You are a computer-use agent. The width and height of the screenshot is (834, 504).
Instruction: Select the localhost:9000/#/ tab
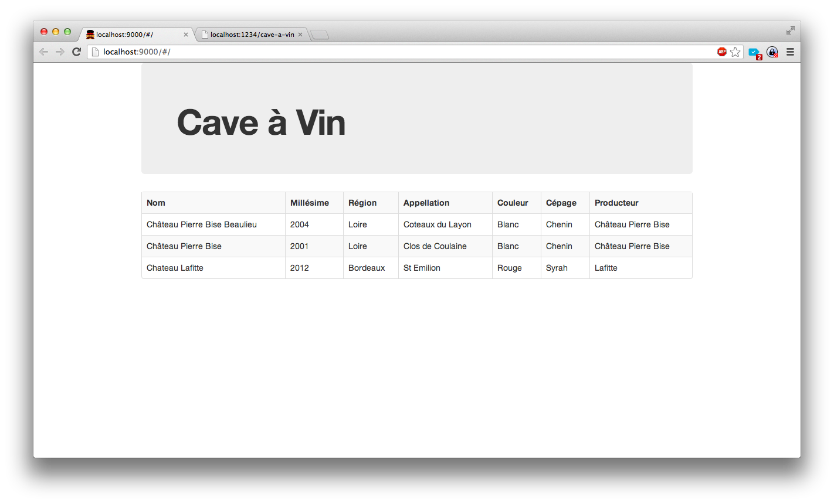(137, 35)
